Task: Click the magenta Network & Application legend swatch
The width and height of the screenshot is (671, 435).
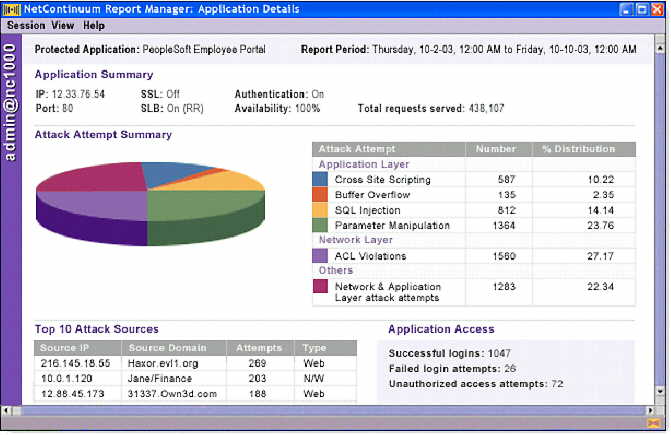Action: tap(320, 288)
